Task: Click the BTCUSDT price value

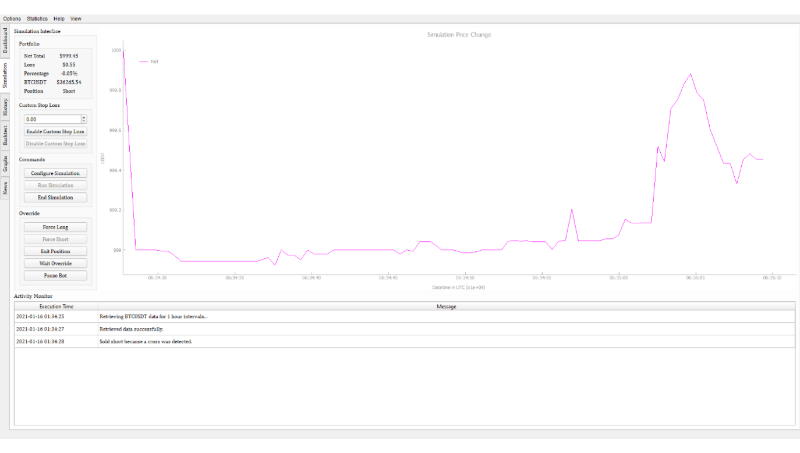Action: [x=69, y=82]
